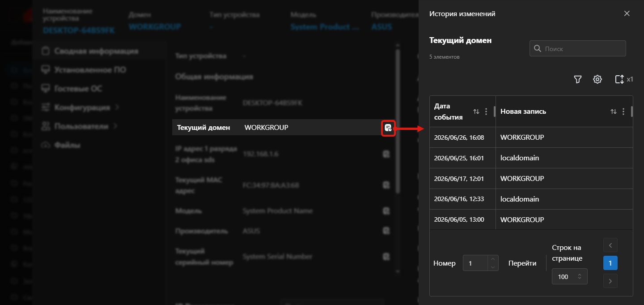Open table settings gear icon

tap(597, 79)
